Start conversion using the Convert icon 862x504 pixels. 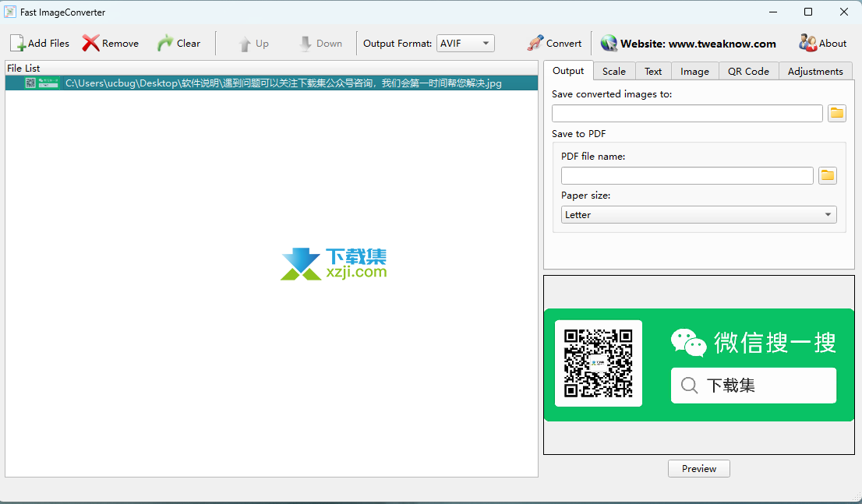click(x=535, y=43)
